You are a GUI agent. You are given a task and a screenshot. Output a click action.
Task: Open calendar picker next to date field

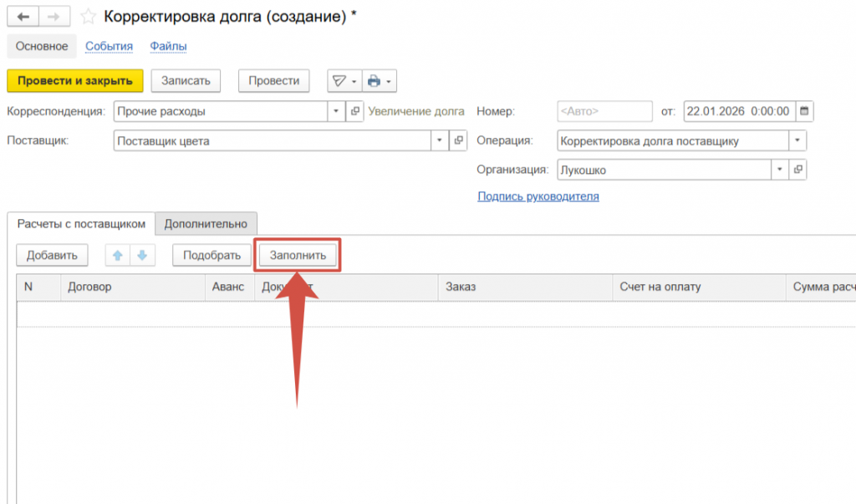point(803,111)
